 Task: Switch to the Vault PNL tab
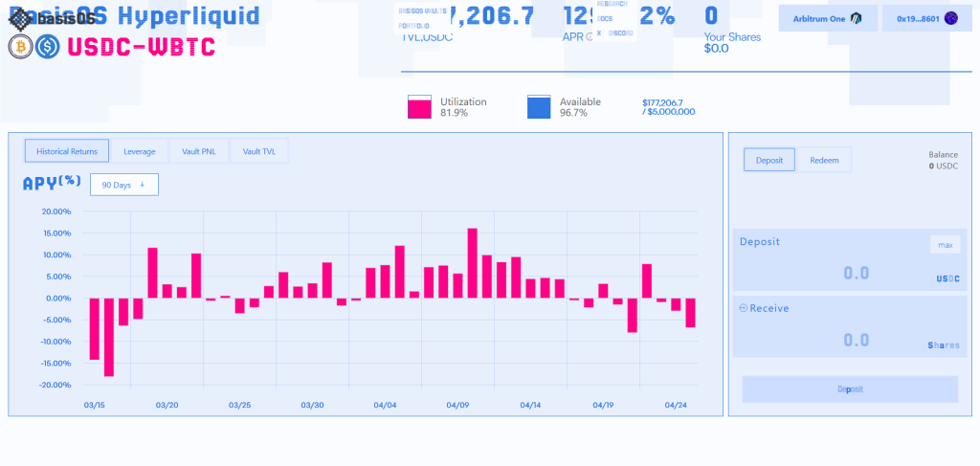[199, 151]
